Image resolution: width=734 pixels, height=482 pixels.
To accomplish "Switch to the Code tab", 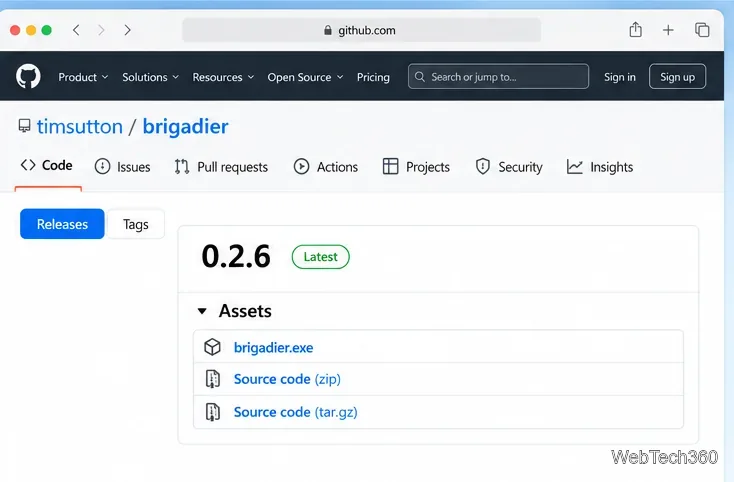I will [x=46, y=165].
